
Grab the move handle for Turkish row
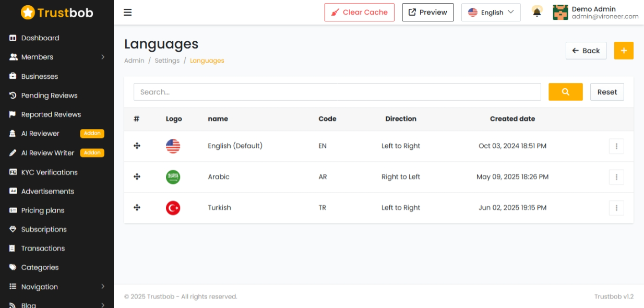click(137, 208)
